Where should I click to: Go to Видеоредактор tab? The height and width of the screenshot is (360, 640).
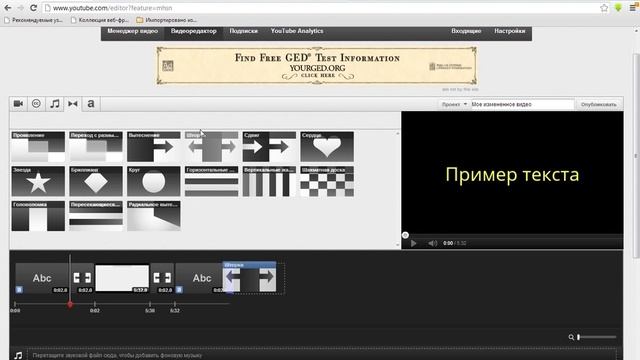click(193, 31)
